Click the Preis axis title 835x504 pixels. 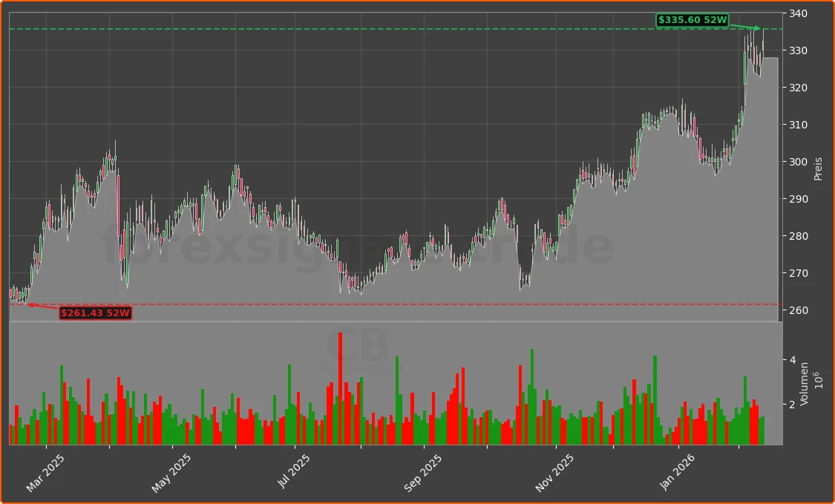click(816, 168)
